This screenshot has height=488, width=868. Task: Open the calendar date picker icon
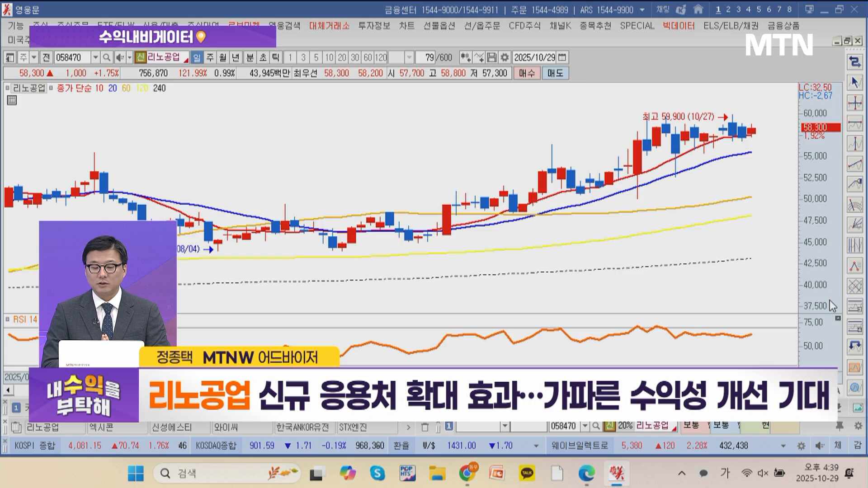point(562,58)
